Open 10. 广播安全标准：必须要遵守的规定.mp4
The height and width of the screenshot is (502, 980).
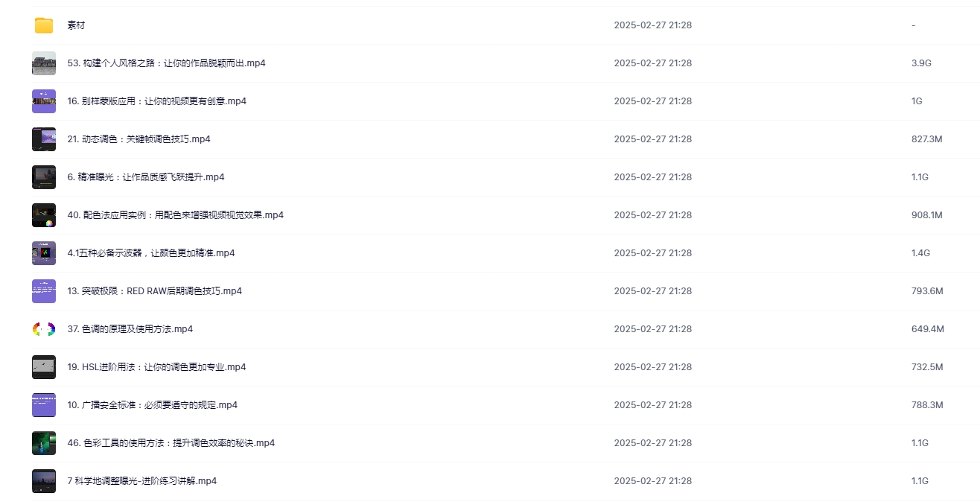(x=152, y=405)
